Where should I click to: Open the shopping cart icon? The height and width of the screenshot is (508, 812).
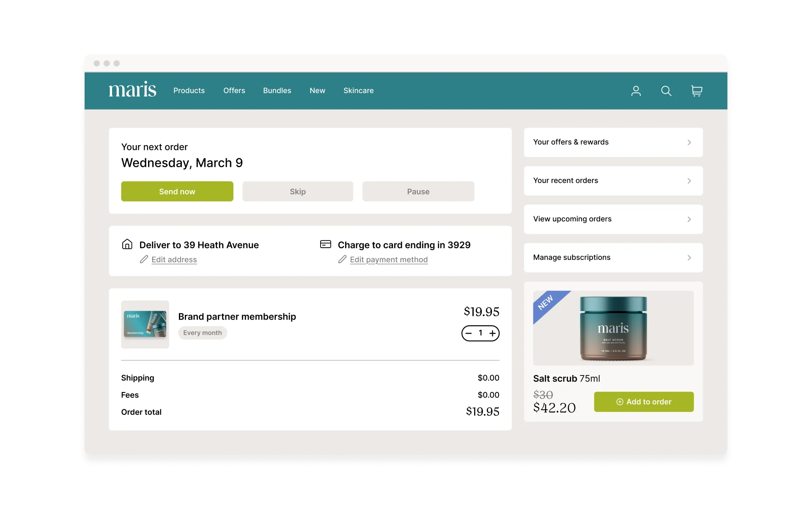click(x=696, y=91)
